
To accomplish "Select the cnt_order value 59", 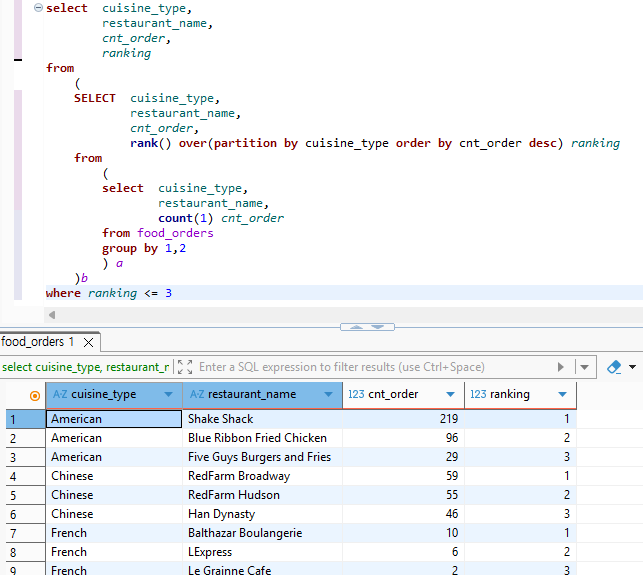I will (404, 476).
